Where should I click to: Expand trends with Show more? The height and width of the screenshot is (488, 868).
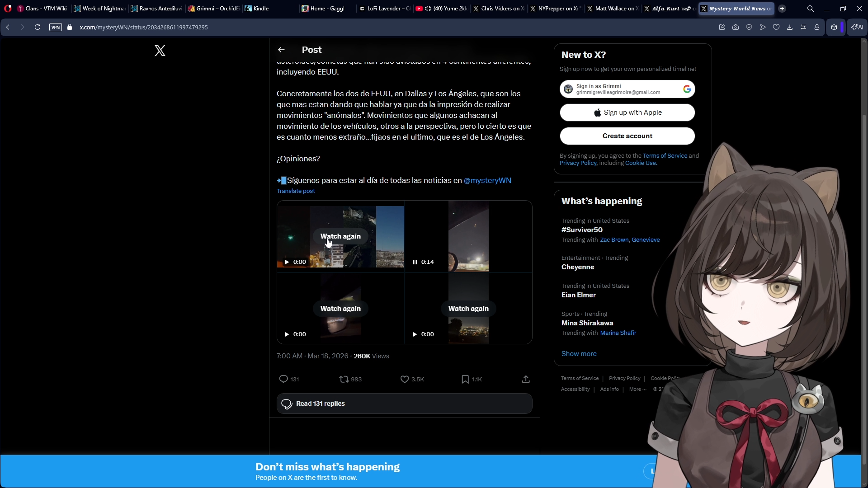pyautogui.click(x=579, y=354)
